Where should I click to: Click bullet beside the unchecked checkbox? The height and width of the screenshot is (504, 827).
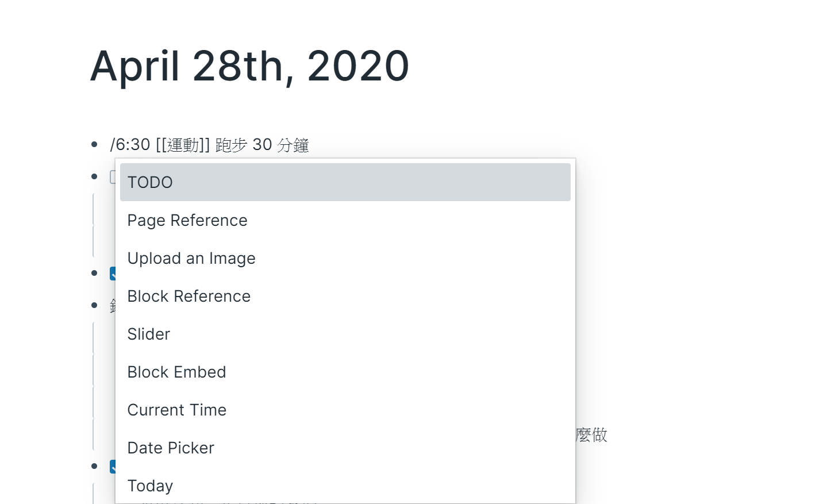94,176
